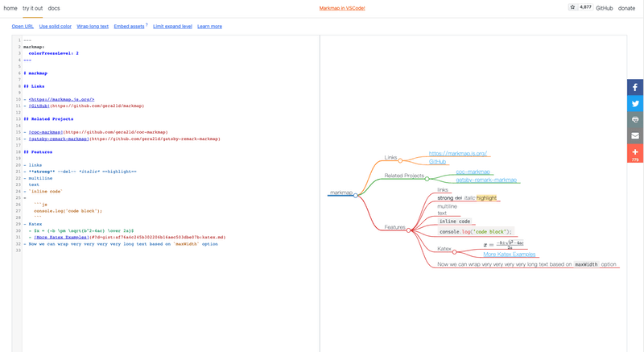Screen dimensions: 644x352
Task: Click console.log code block node
Action: [x=476, y=232]
